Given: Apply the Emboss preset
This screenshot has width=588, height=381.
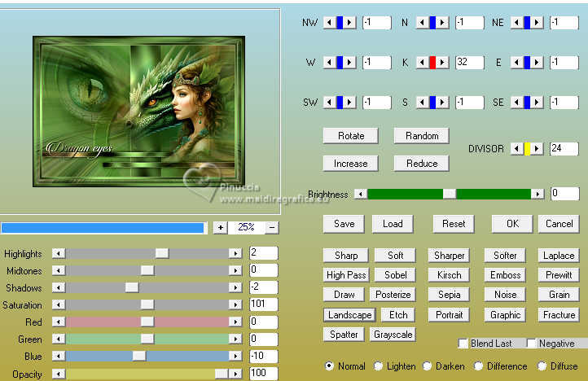Looking at the screenshot, I should [505, 275].
